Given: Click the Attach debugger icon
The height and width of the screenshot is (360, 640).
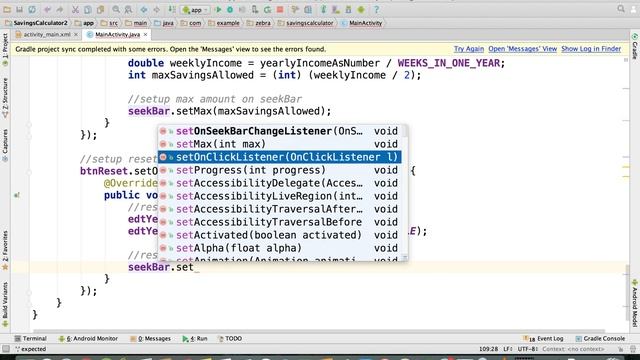Looking at the screenshot, I should (255, 9).
